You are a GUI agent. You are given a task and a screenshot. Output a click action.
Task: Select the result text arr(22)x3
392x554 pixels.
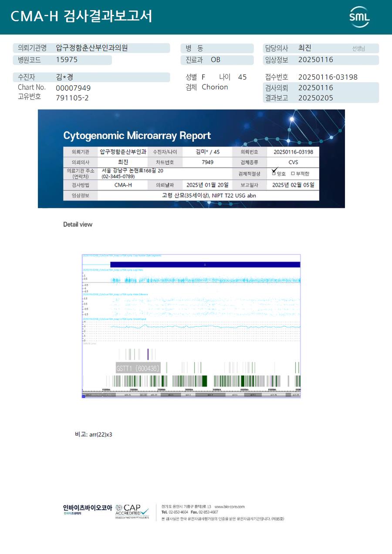101,435
